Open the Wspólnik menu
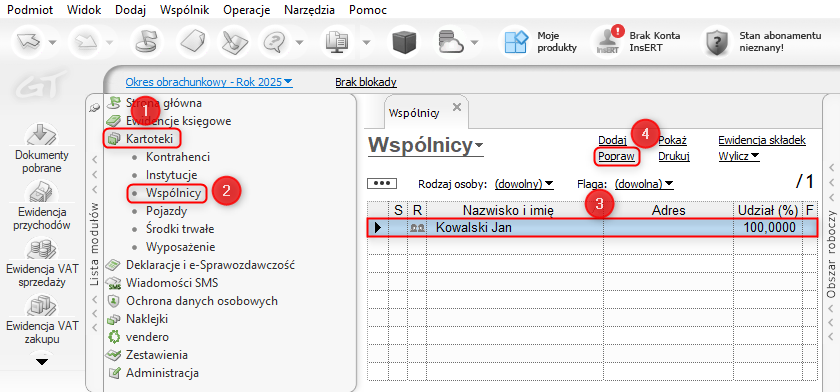Screen dimensions: 840x392 coord(184,10)
